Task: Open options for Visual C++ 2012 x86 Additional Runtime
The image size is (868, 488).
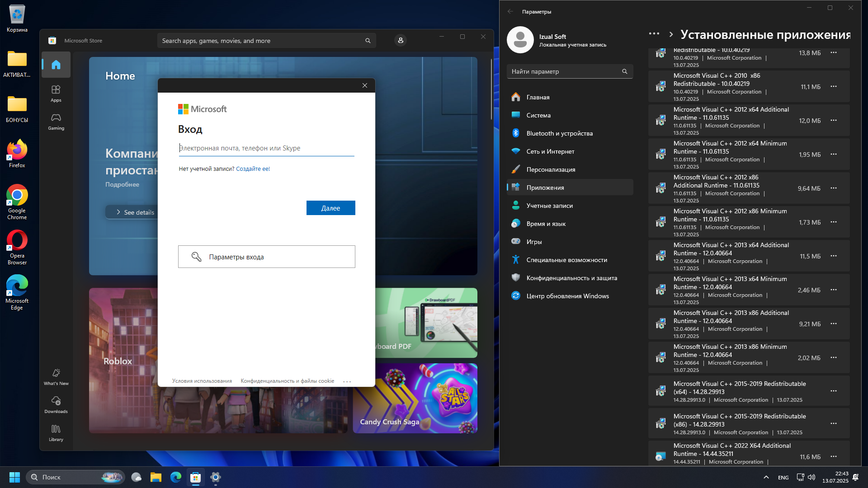Action: coord(834,188)
